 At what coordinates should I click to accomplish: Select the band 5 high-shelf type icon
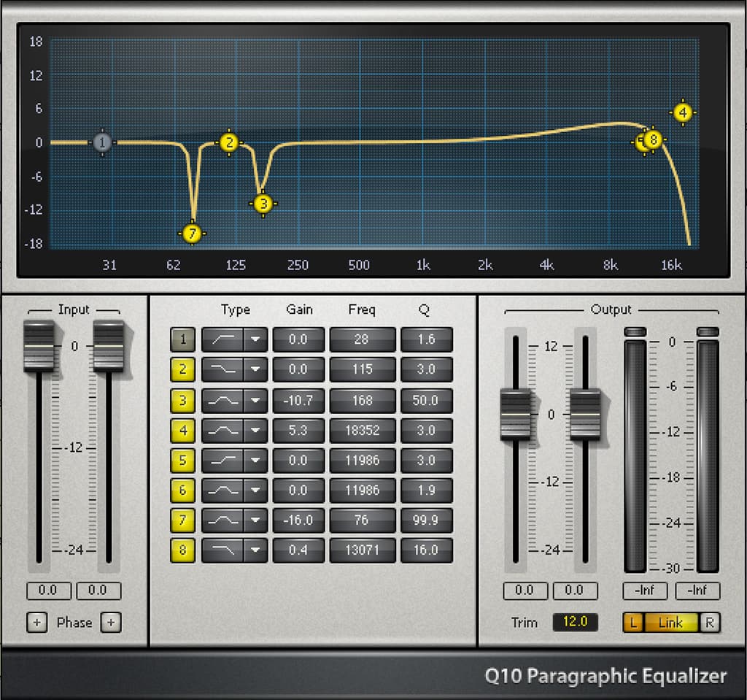tap(222, 460)
